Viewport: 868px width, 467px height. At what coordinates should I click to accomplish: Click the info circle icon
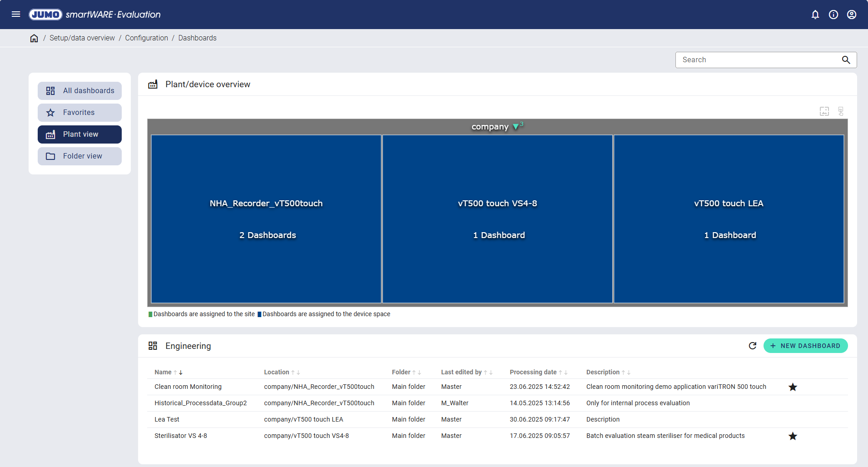[833, 15]
